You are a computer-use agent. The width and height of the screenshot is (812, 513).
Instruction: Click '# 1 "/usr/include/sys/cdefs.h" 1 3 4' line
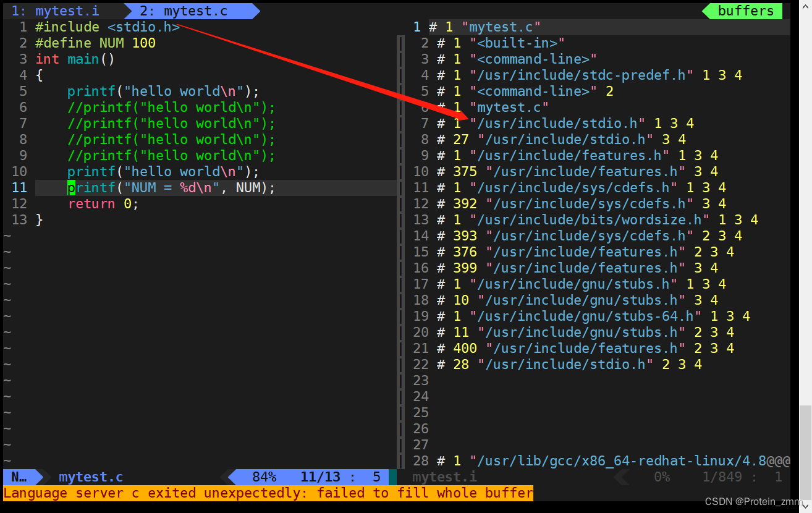(x=582, y=188)
